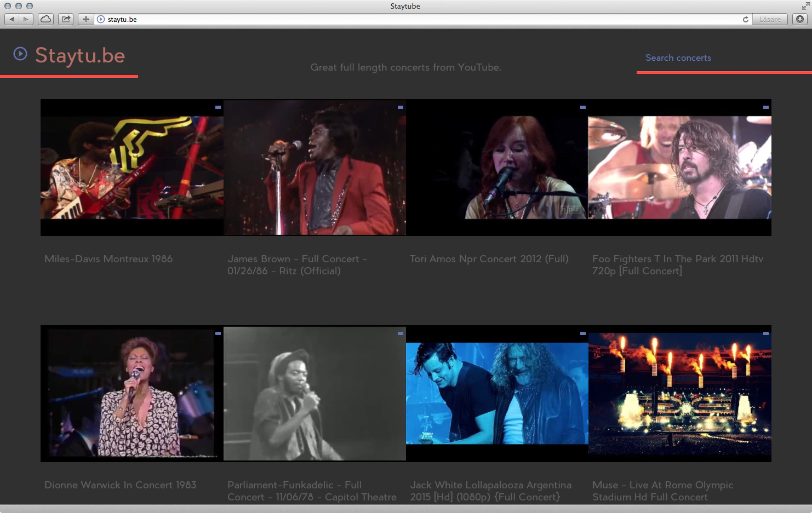Reload the page with the refresh icon
The height and width of the screenshot is (513, 812).
[x=745, y=19]
